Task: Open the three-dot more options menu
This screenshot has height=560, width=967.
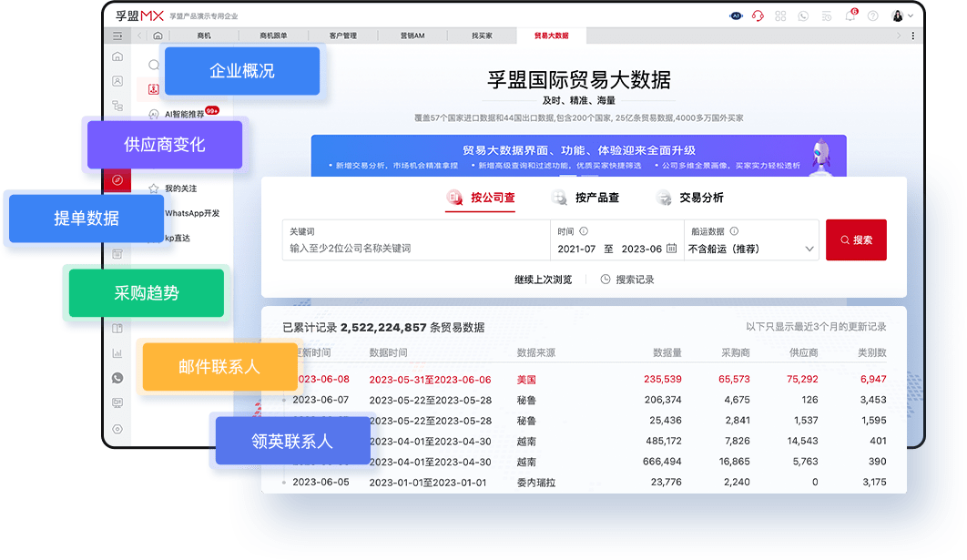Action: 913,34
